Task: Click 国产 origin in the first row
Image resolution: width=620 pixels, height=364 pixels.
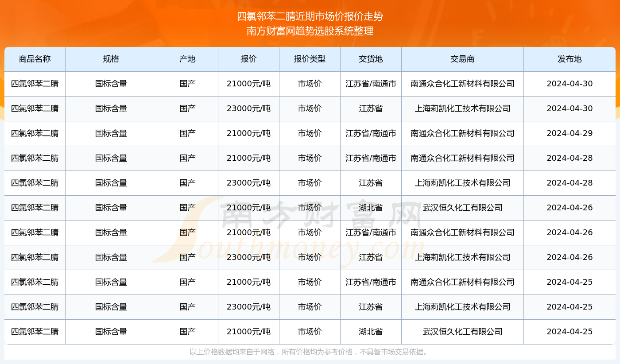Action: point(187,84)
